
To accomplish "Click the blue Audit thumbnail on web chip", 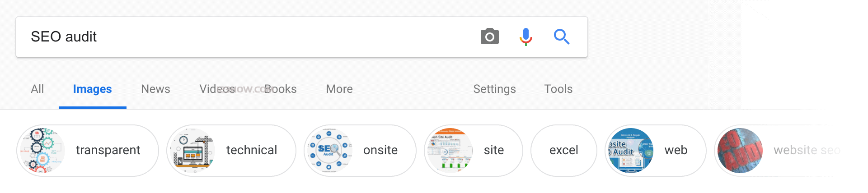I will (630, 151).
